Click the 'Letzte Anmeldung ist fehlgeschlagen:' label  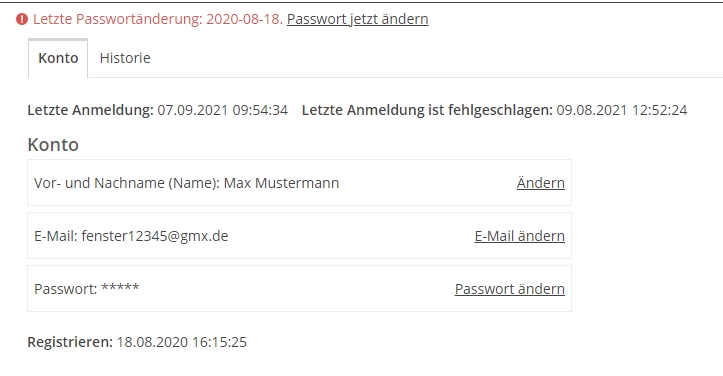pos(427,110)
